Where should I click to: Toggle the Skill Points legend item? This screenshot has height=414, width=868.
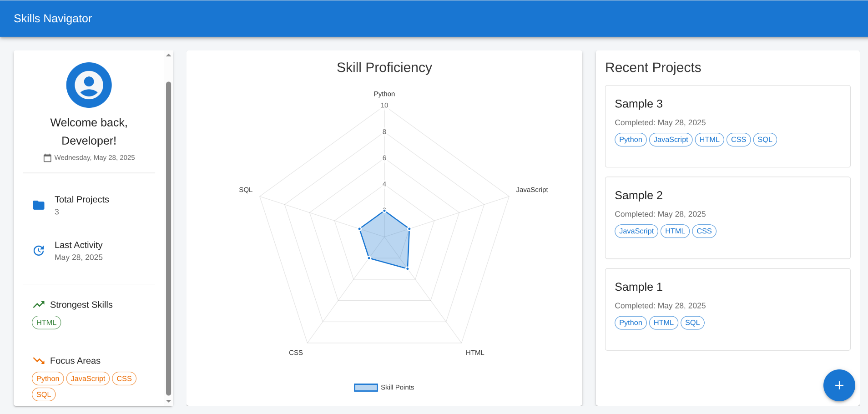tap(384, 387)
